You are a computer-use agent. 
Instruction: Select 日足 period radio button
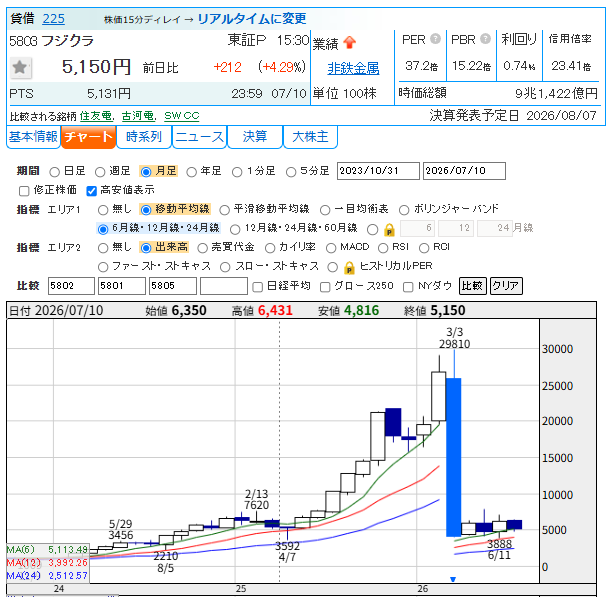pos(55,172)
